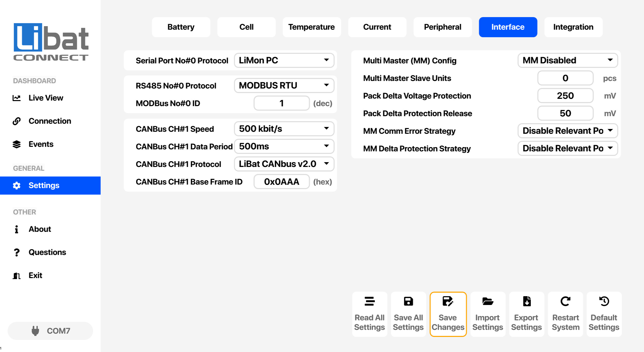
Task: Click Restart System refresh icon
Action: tap(565, 301)
